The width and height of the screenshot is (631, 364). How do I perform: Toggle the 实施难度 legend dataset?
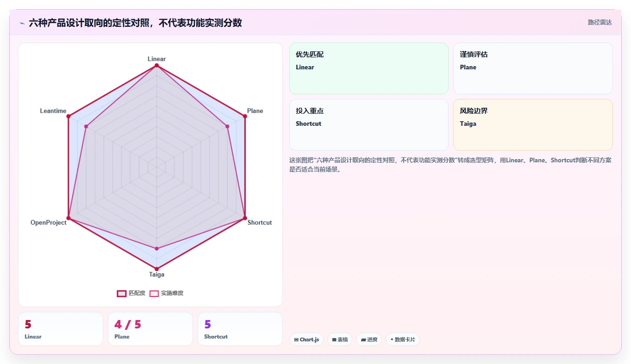pyautogui.click(x=167, y=293)
